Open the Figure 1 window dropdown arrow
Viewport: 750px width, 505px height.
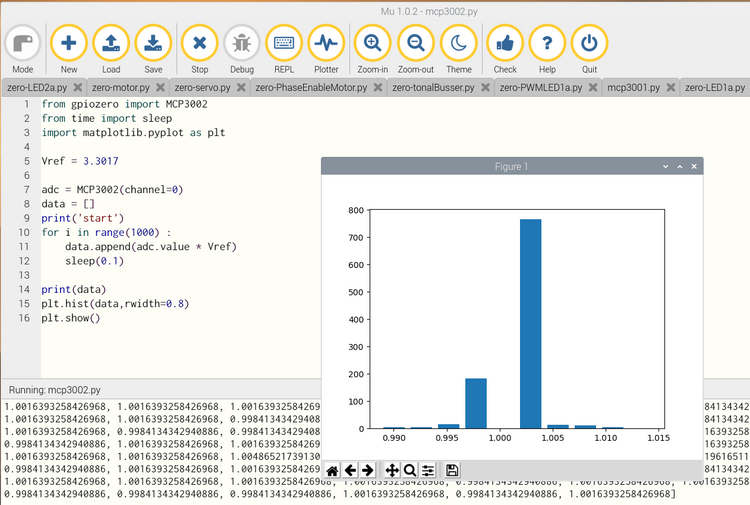pyautogui.click(x=665, y=167)
